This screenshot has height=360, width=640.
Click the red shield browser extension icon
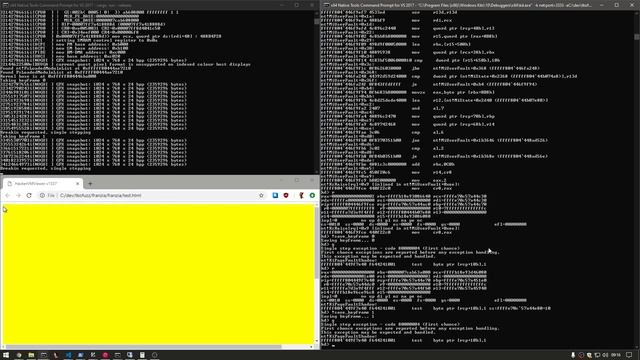pos(286,195)
